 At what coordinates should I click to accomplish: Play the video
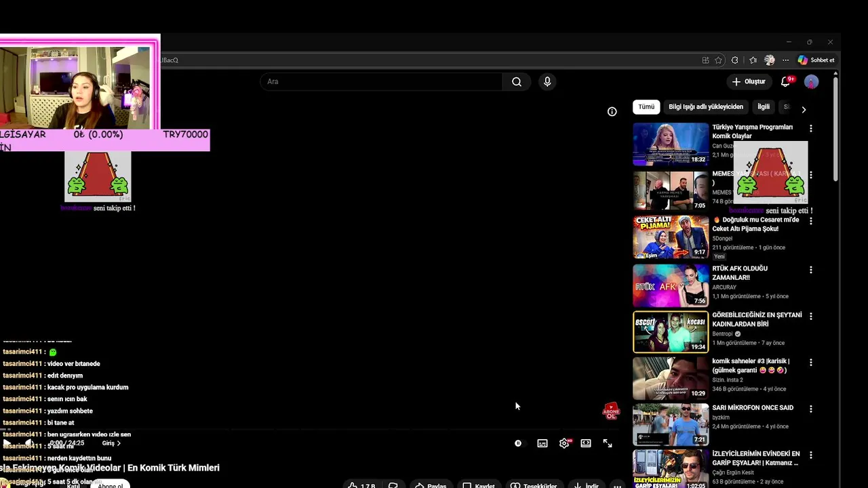tap(7, 443)
